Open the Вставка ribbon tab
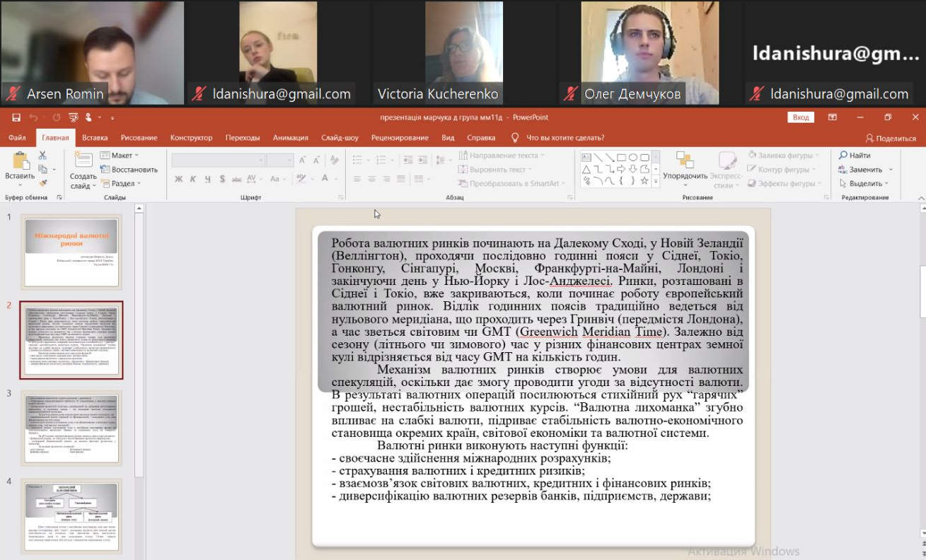Image resolution: width=926 pixels, height=560 pixels. (x=95, y=138)
